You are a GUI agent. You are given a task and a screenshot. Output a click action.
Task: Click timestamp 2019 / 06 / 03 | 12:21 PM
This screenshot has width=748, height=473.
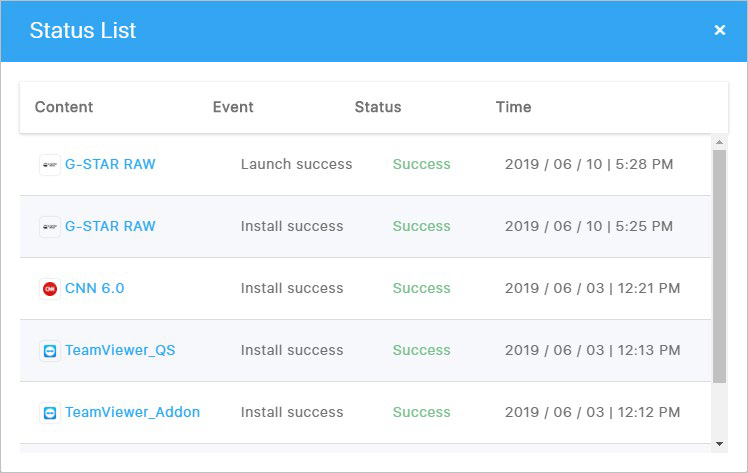point(592,288)
